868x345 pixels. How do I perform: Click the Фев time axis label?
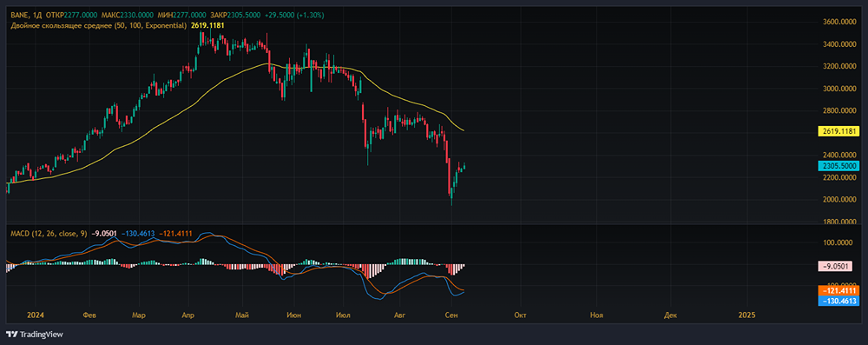click(x=89, y=315)
